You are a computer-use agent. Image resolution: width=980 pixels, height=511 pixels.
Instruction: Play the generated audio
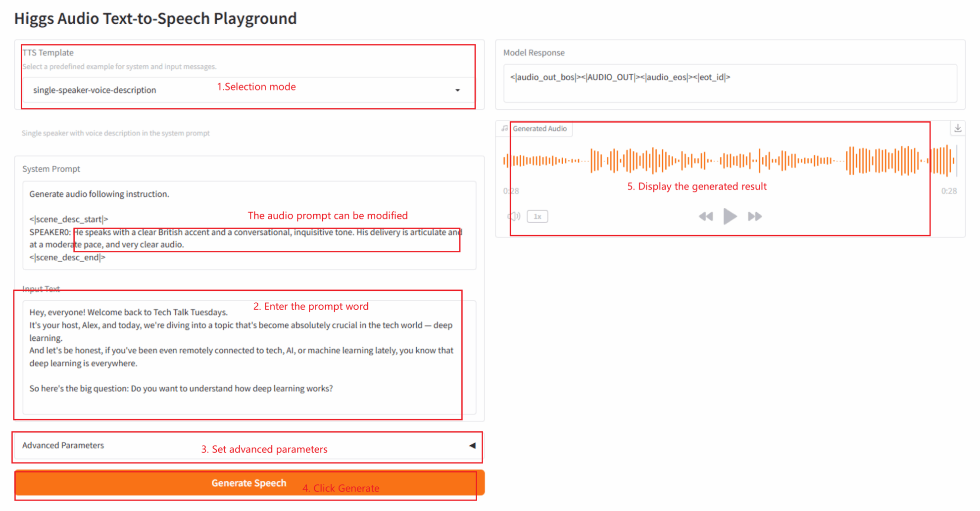pyautogui.click(x=730, y=216)
